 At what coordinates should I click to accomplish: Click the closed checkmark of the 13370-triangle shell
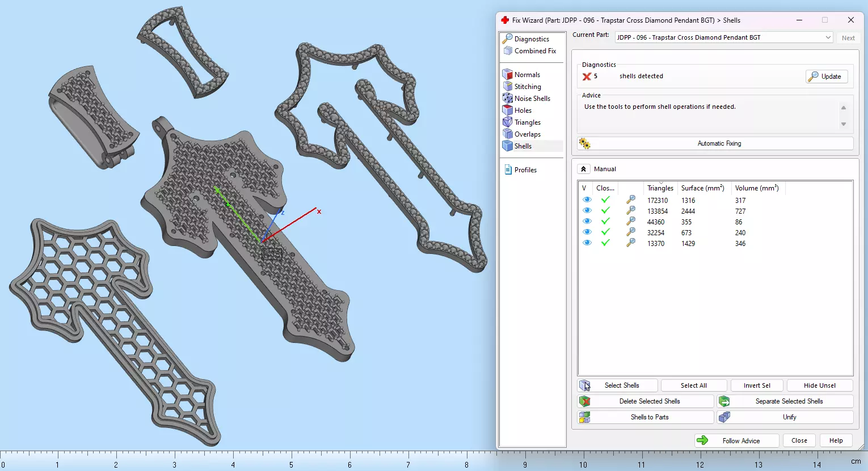[605, 243]
